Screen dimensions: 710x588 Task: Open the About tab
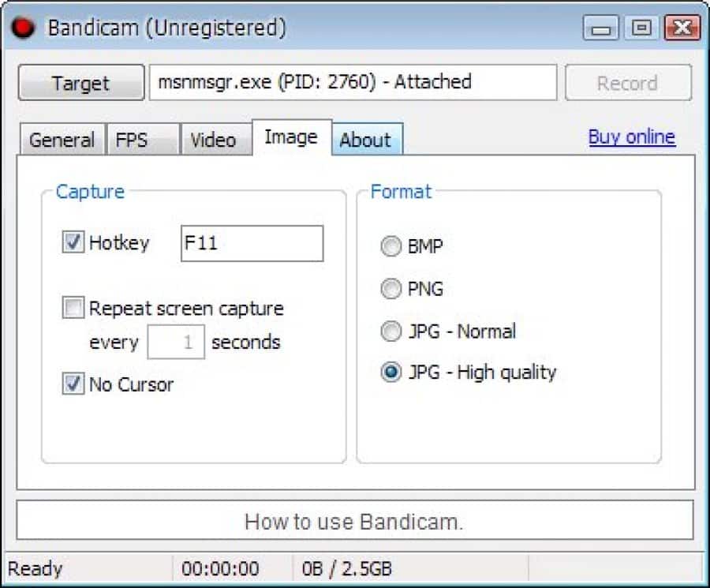pyautogui.click(x=365, y=140)
